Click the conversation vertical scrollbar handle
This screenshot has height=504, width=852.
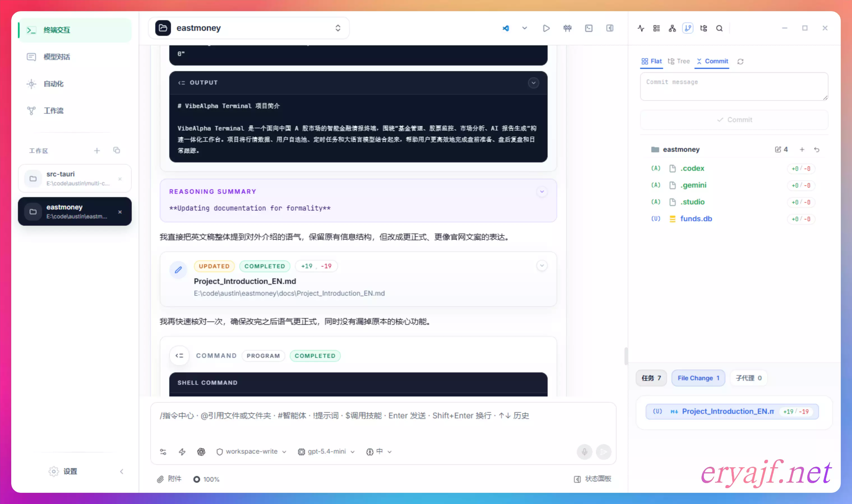click(x=626, y=356)
